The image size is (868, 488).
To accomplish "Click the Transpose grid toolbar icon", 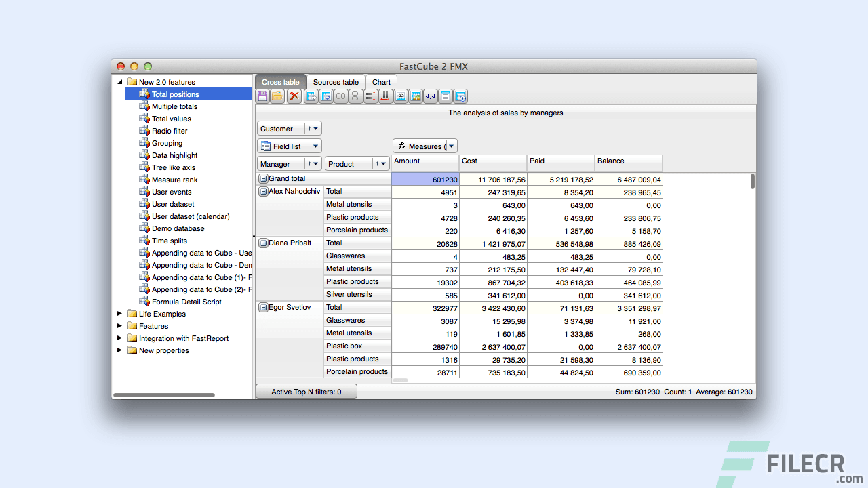I will (326, 96).
